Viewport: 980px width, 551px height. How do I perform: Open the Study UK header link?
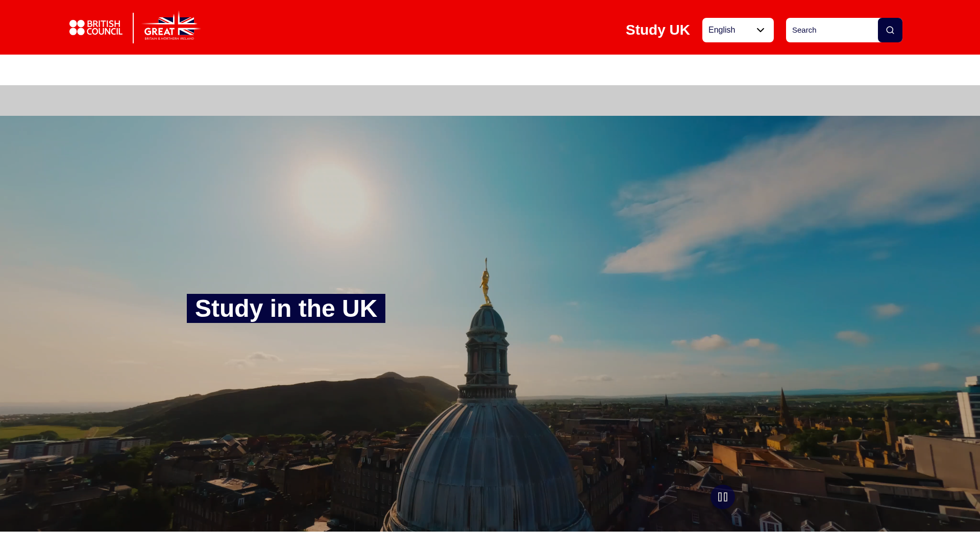(x=657, y=30)
